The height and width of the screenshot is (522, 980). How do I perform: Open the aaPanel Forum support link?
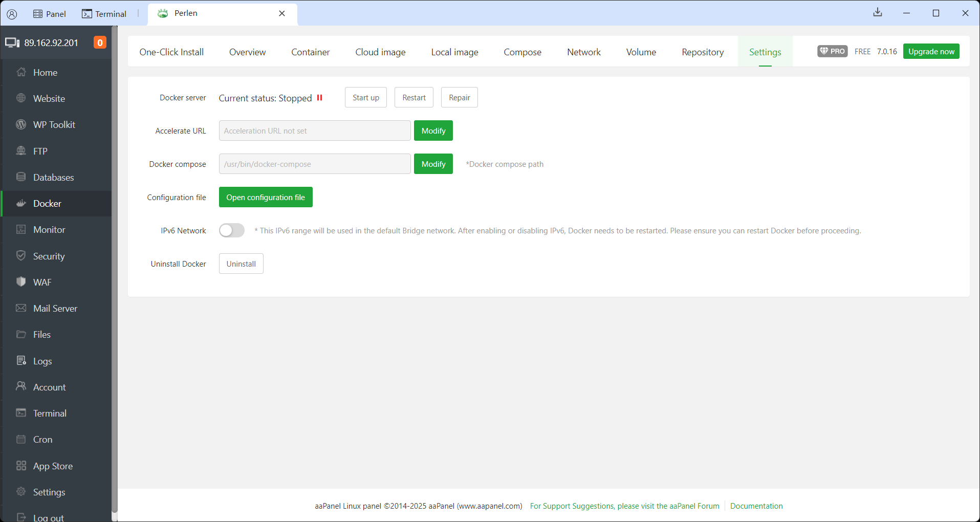pyautogui.click(x=624, y=506)
